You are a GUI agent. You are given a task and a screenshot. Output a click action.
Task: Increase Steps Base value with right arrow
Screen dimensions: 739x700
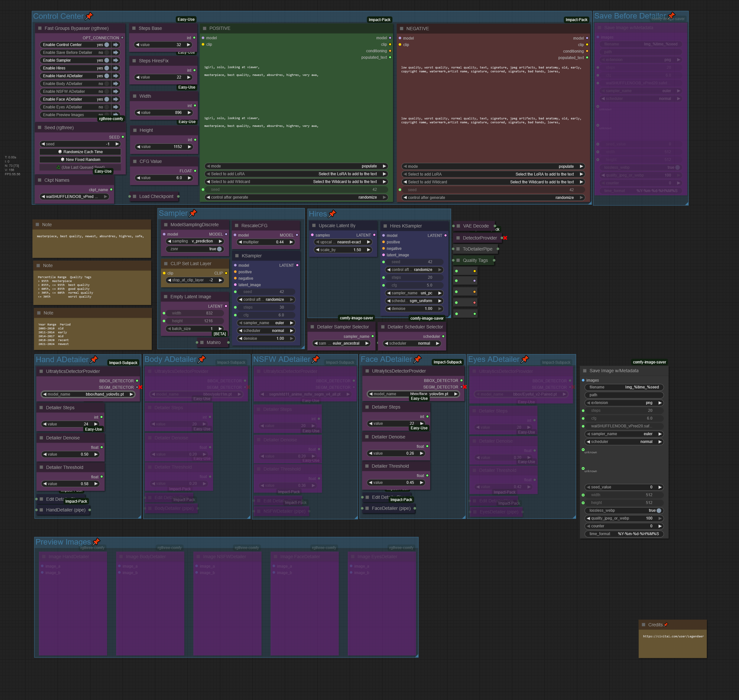pyautogui.click(x=189, y=45)
